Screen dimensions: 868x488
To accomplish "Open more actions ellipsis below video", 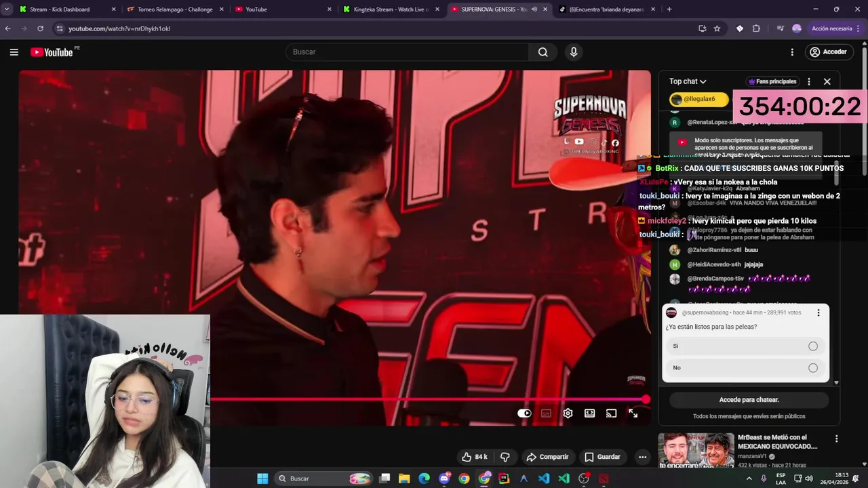I will 642,457.
